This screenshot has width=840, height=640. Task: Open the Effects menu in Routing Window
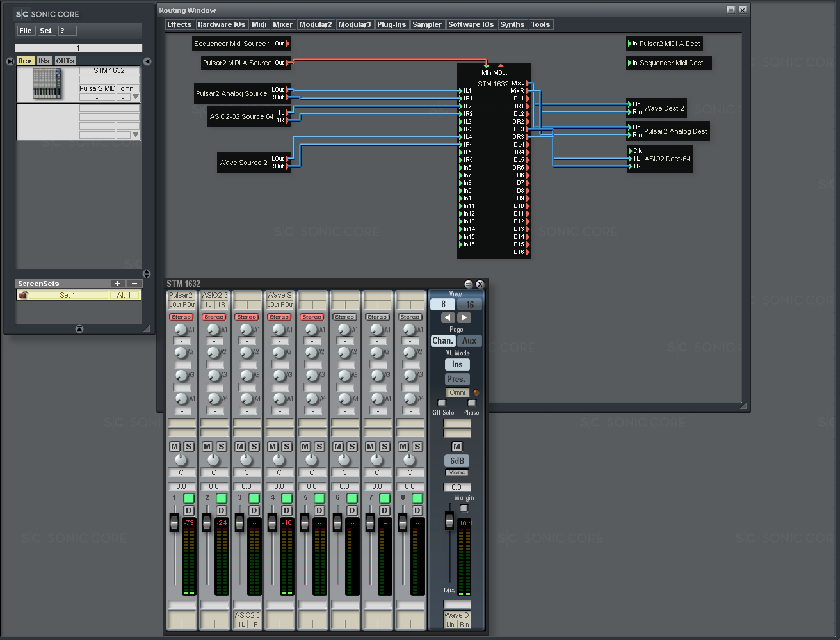click(179, 24)
